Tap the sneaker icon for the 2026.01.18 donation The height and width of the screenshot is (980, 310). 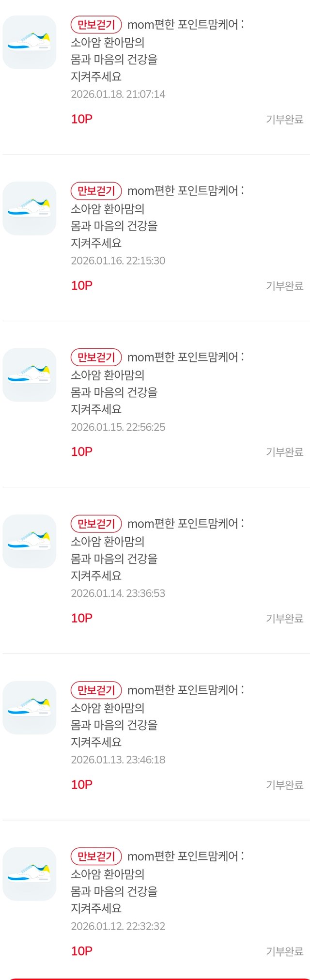pos(30,43)
